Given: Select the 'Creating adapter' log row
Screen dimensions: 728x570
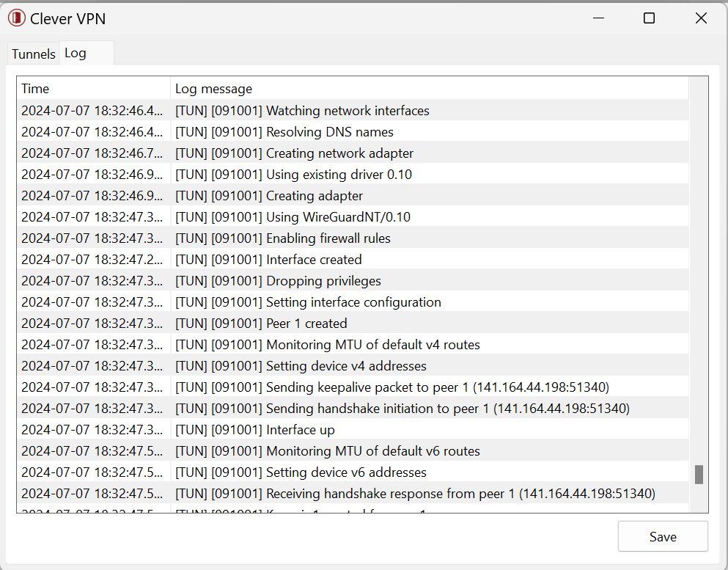Looking at the screenshot, I should [x=353, y=196].
